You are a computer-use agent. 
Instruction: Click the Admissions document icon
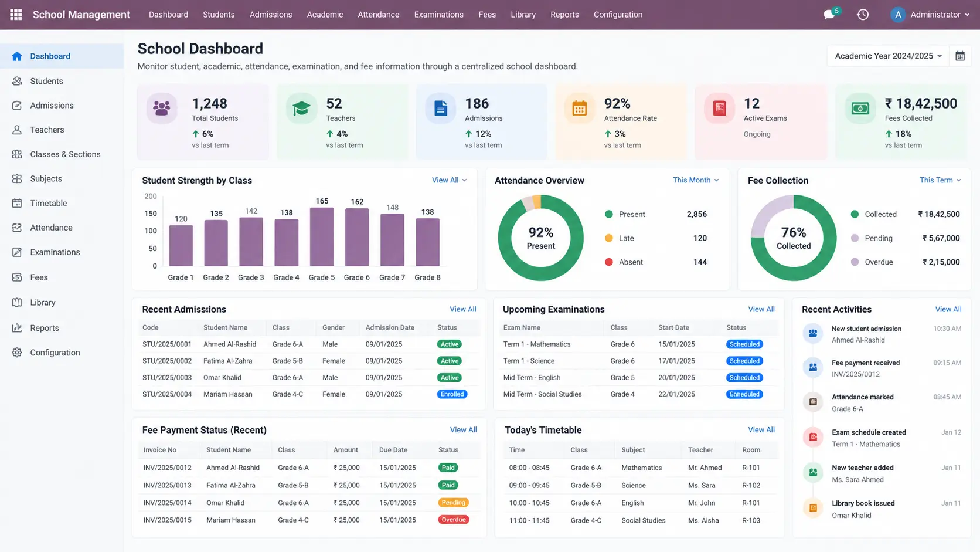click(x=440, y=109)
